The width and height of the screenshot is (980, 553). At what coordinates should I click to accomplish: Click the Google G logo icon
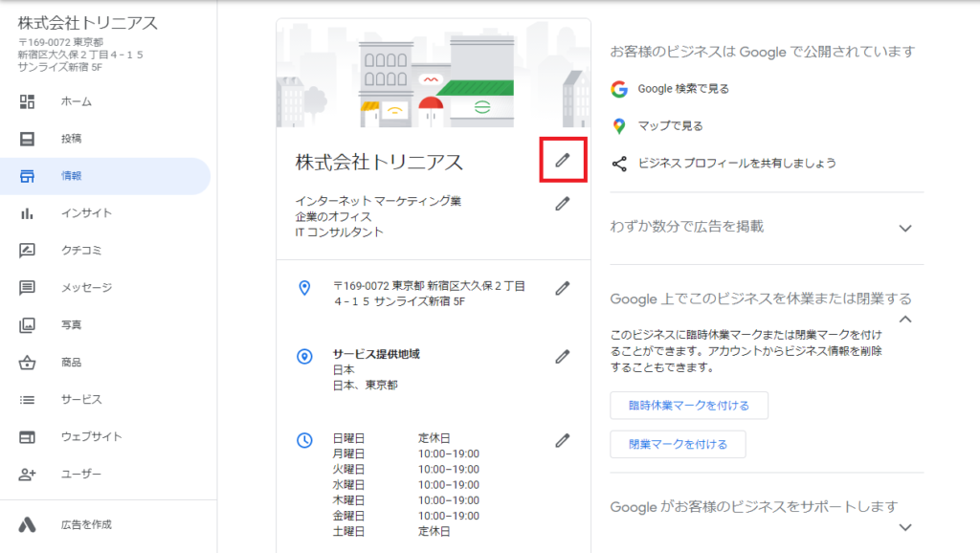click(x=619, y=89)
